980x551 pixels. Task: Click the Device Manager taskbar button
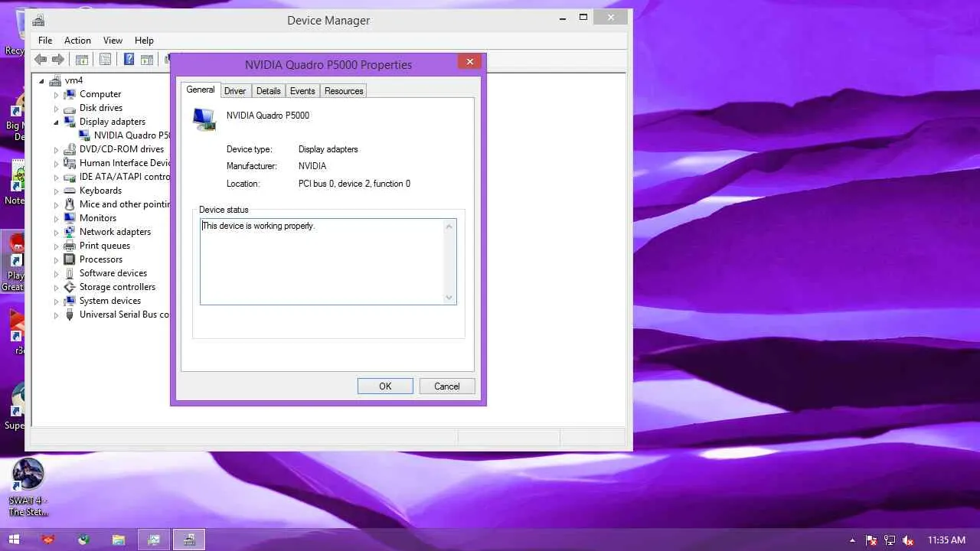(188, 540)
